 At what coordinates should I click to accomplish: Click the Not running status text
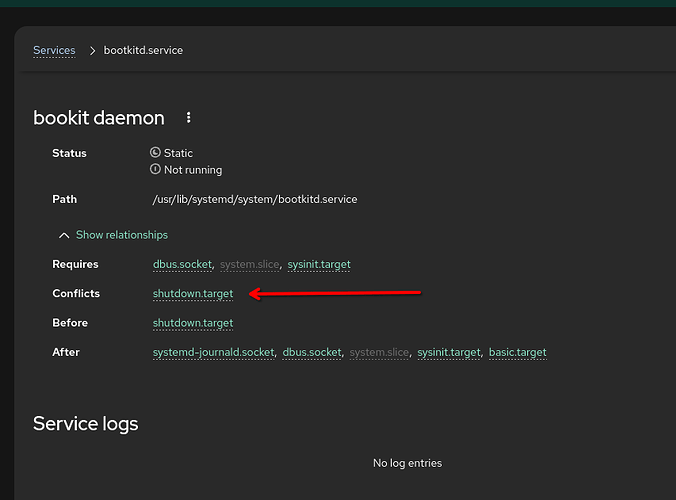click(193, 170)
